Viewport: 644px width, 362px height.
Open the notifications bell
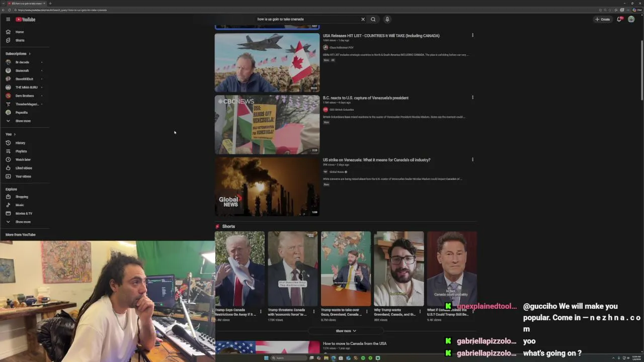point(619,19)
